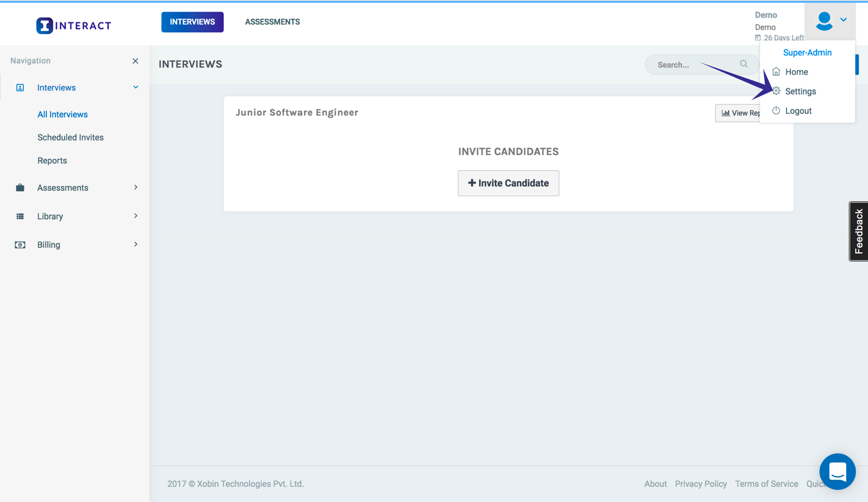Open the chat support bubble

point(837,472)
